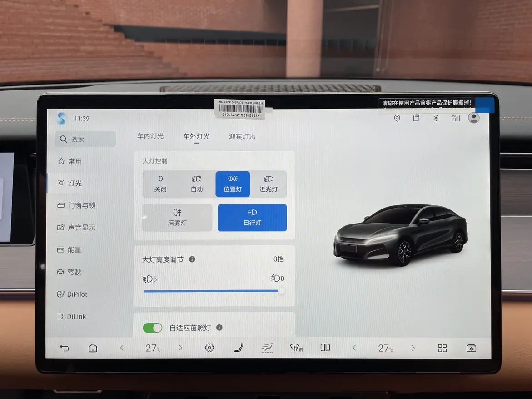Enable 后雾灯 rear fog light
The image size is (532, 399).
pyautogui.click(x=177, y=218)
